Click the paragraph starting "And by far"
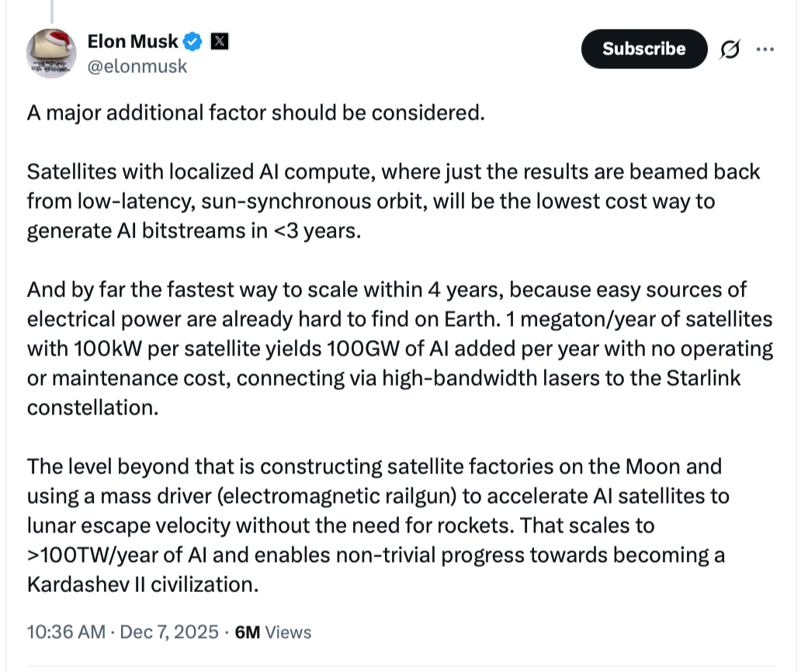801x672 pixels. pyautogui.click(x=399, y=348)
